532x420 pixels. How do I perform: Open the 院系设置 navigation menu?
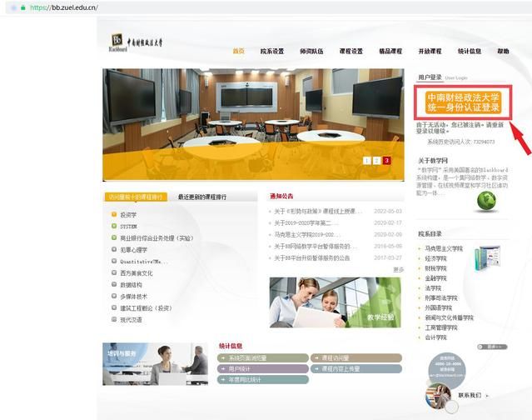point(272,51)
